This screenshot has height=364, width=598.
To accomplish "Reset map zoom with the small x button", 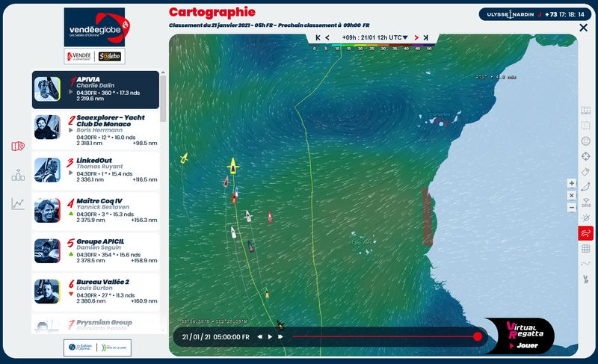I will (571, 196).
